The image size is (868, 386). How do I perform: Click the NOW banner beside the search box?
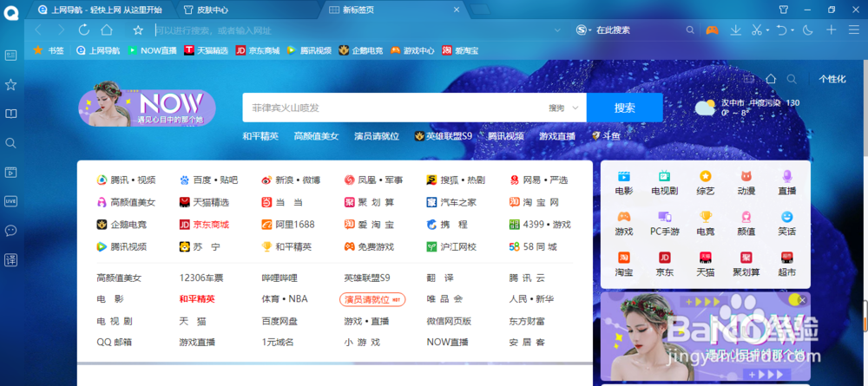[x=147, y=104]
